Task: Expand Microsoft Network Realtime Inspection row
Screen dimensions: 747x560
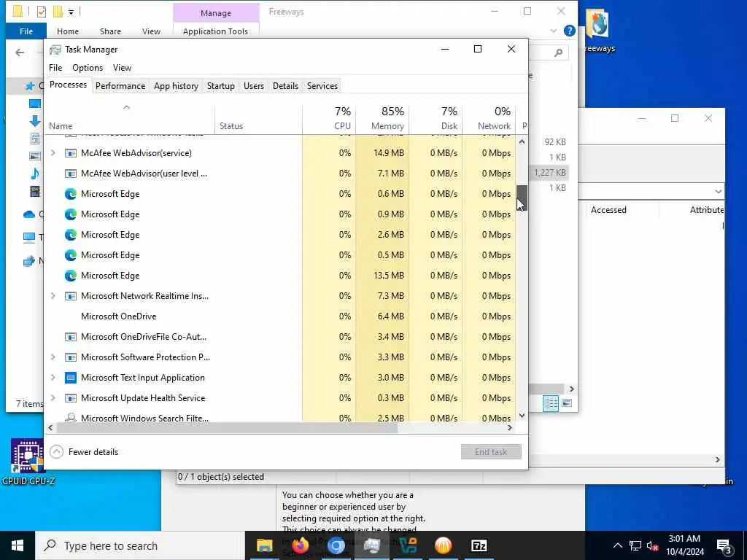Action: point(53,296)
